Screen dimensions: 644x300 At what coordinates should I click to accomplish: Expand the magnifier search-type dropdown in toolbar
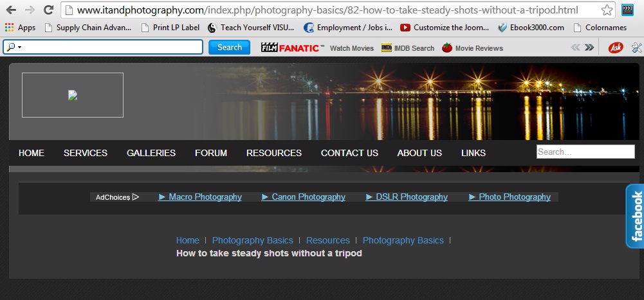tap(14, 47)
